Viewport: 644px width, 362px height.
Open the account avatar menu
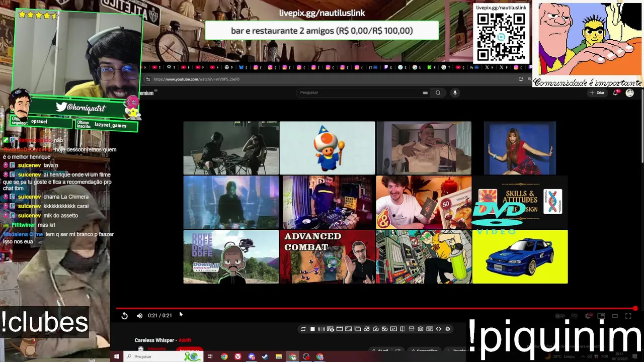click(x=629, y=93)
